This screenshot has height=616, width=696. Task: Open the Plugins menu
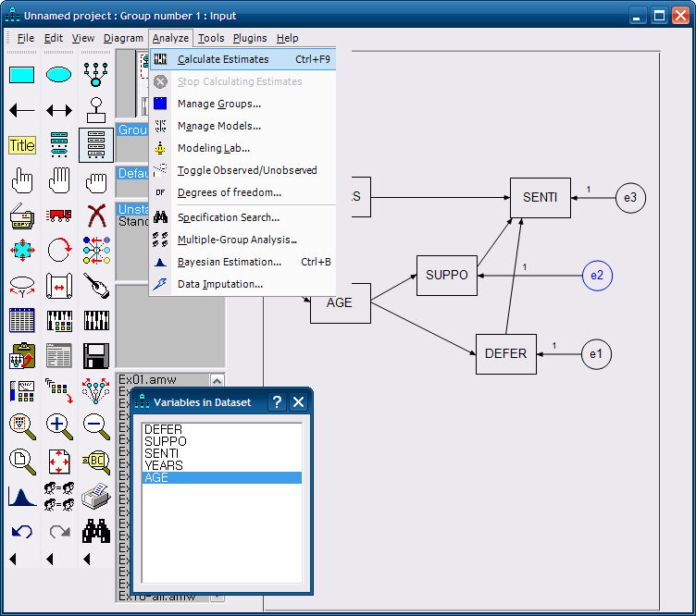coord(250,38)
